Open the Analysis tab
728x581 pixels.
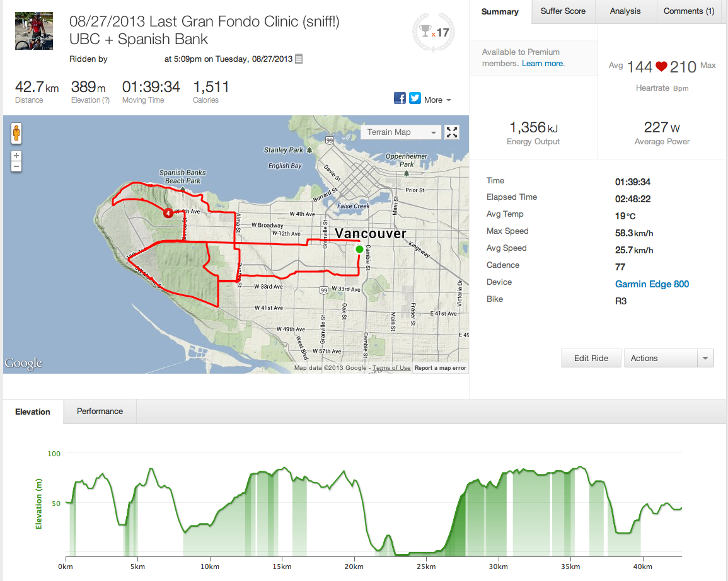(x=625, y=11)
